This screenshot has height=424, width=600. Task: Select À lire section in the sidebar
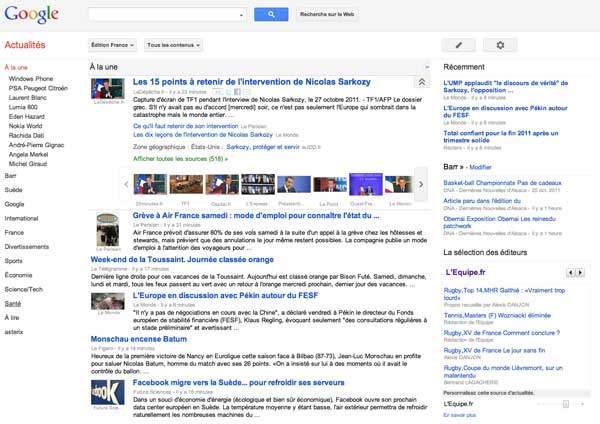tap(12, 318)
